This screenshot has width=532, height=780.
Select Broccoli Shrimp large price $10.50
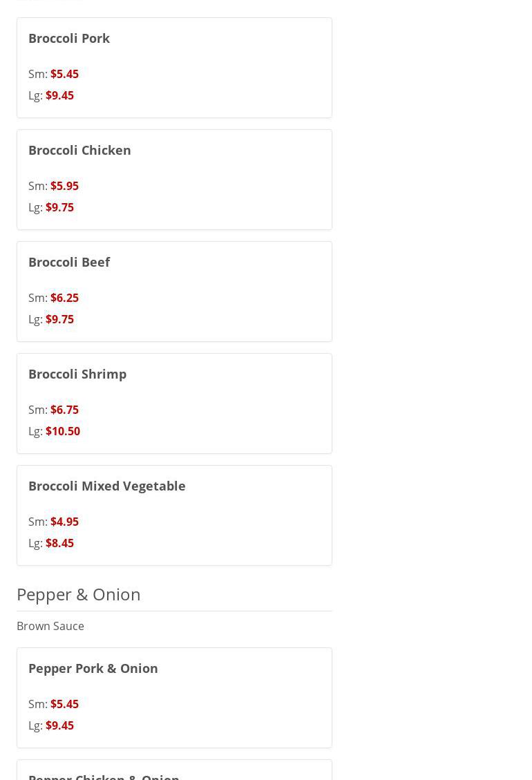pos(62,431)
